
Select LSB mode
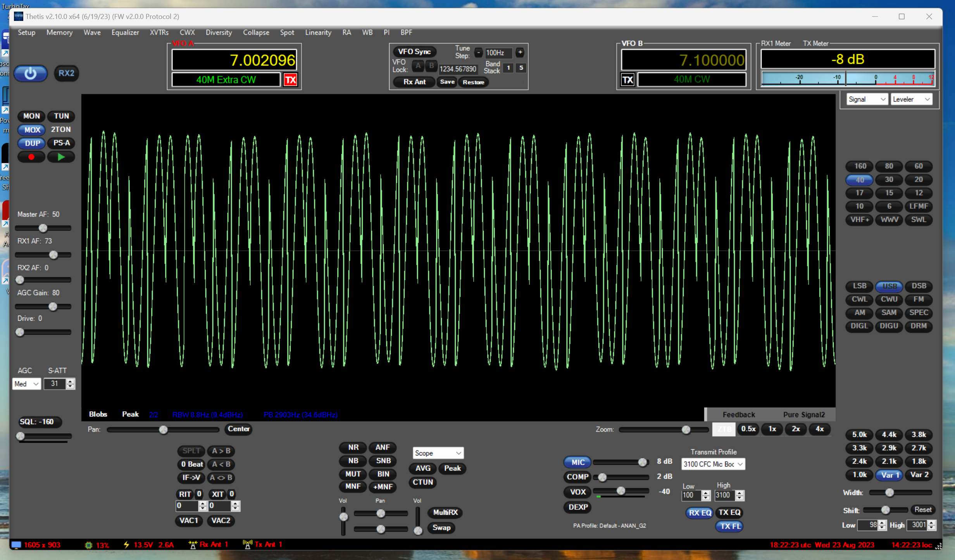[x=859, y=286]
